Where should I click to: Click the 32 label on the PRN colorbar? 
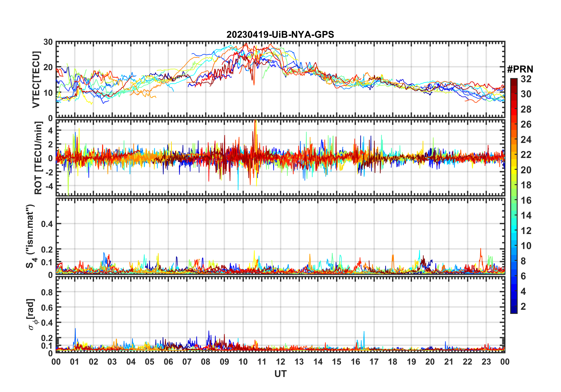coord(526,79)
